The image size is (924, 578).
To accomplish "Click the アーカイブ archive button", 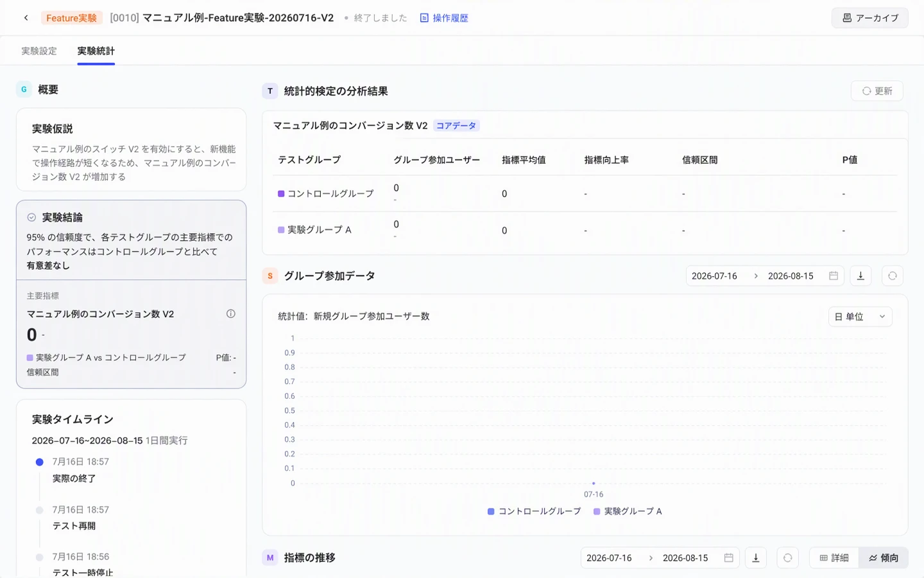I will point(869,18).
